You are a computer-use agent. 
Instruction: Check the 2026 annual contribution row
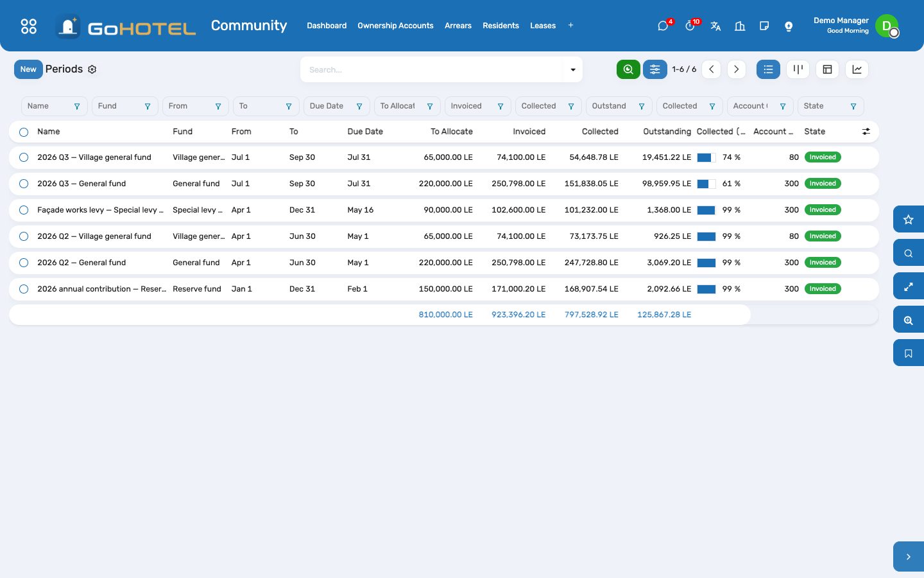24,289
